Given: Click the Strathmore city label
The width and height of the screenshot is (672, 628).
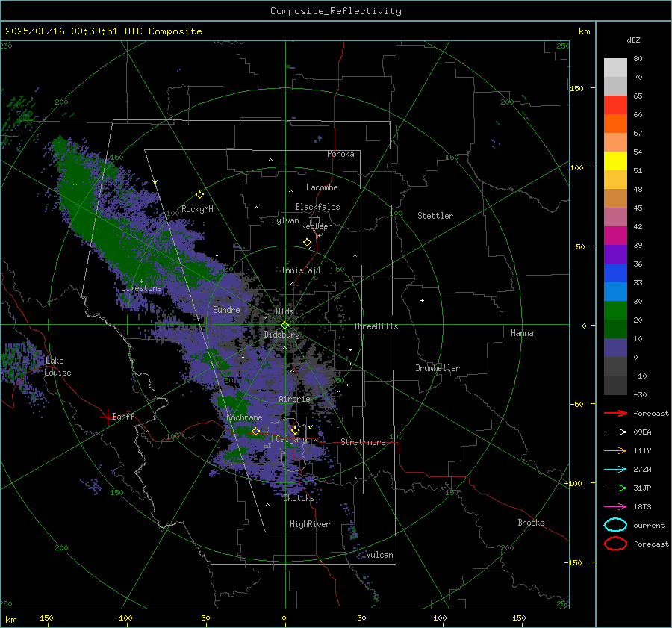Looking at the screenshot, I should coord(363,442).
